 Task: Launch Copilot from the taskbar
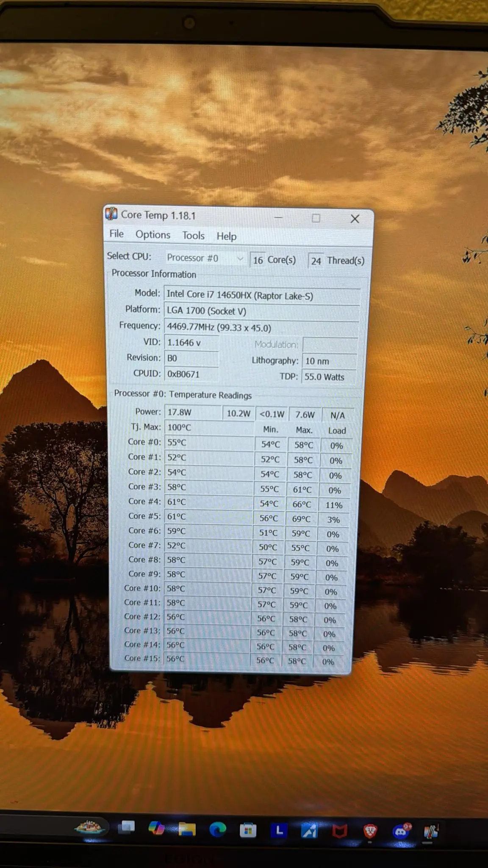156,828
